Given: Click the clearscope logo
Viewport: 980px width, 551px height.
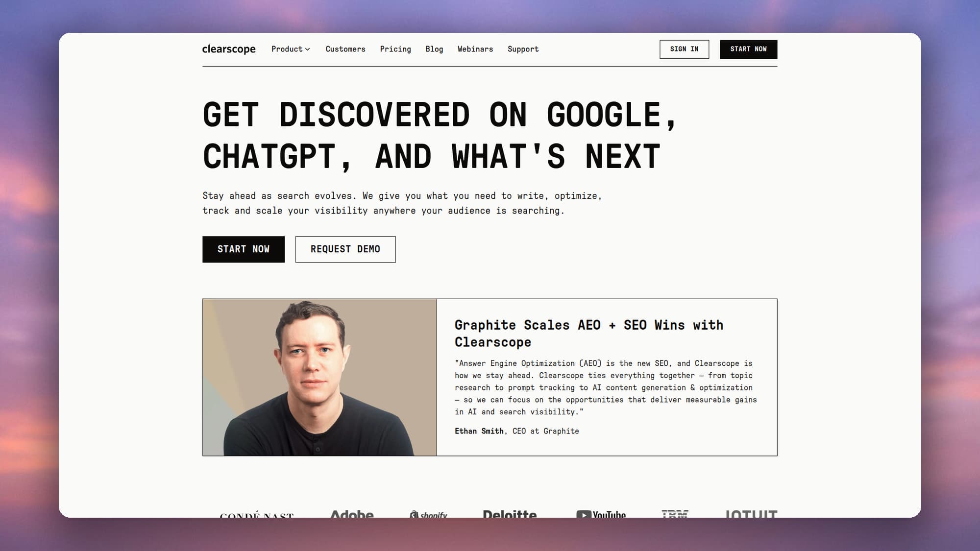Looking at the screenshot, I should click(229, 49).
